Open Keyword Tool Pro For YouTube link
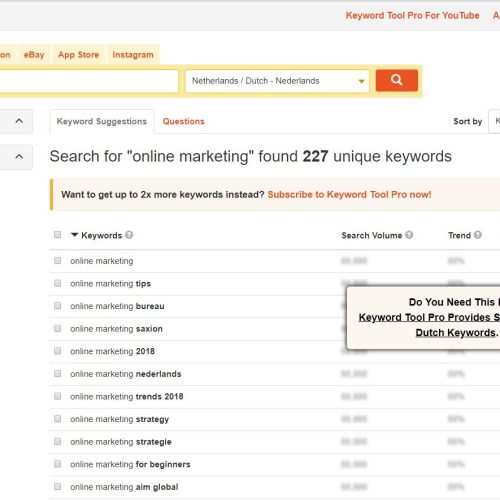 [x=412, y=15]
